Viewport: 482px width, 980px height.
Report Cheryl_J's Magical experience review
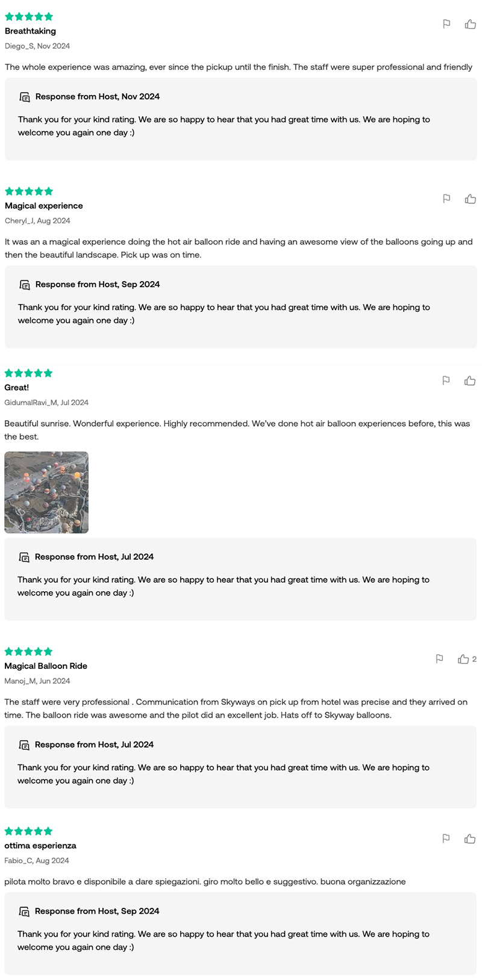(x=446, y=199)
